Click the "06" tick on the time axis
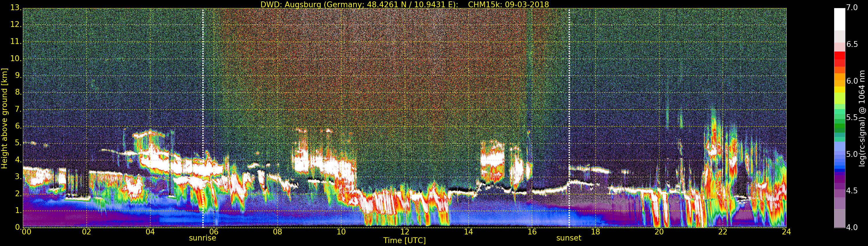The image size is (868, 246). tap(214, 232)
